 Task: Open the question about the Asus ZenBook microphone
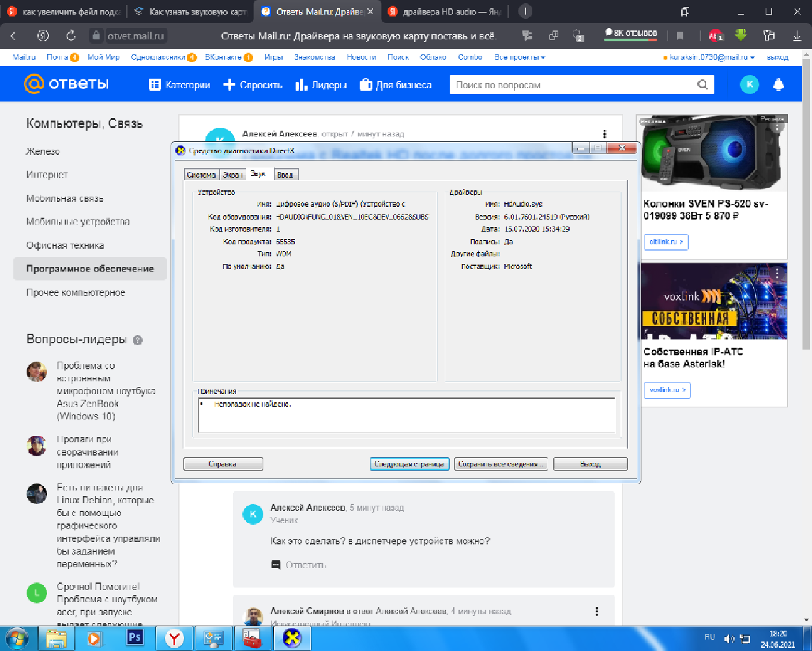point(107,391)
